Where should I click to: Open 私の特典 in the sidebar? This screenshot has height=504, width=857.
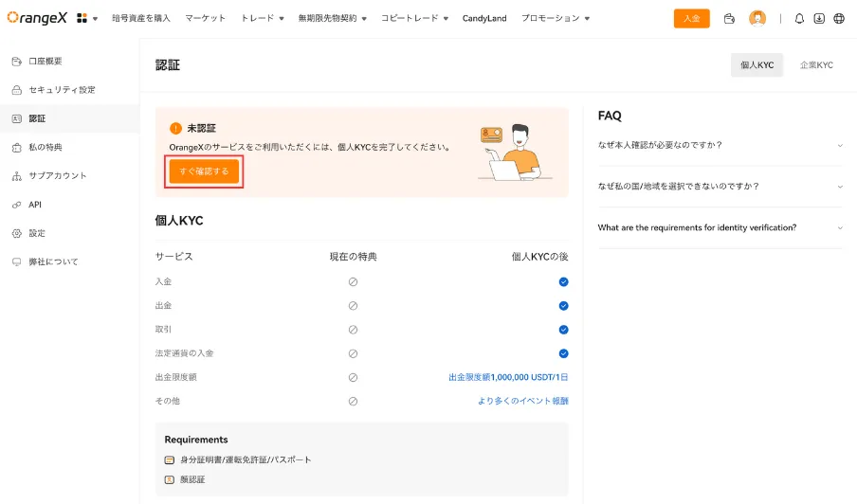point(69,147)
